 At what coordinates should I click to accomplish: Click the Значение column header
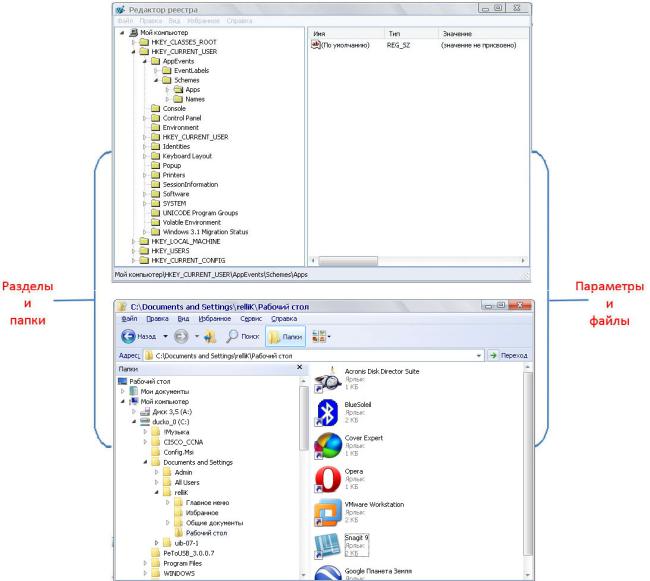pos(483,34)
